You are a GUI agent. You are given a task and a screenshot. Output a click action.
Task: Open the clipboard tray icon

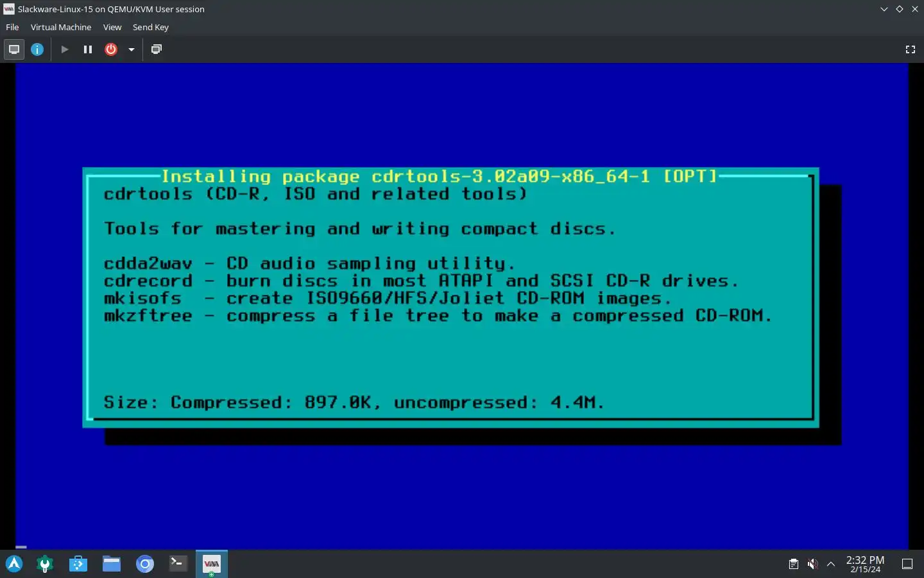(x=794, y=564)
